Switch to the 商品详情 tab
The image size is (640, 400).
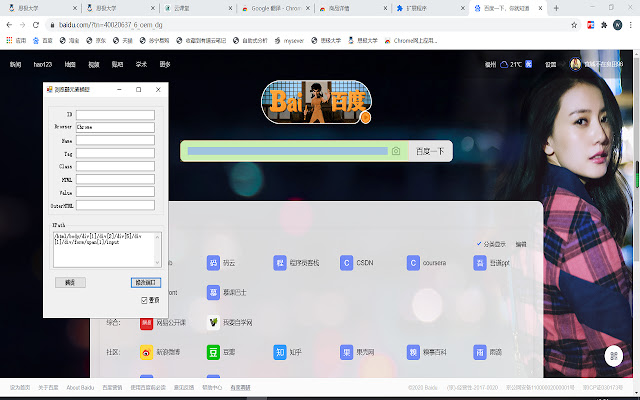coord(353,8)
